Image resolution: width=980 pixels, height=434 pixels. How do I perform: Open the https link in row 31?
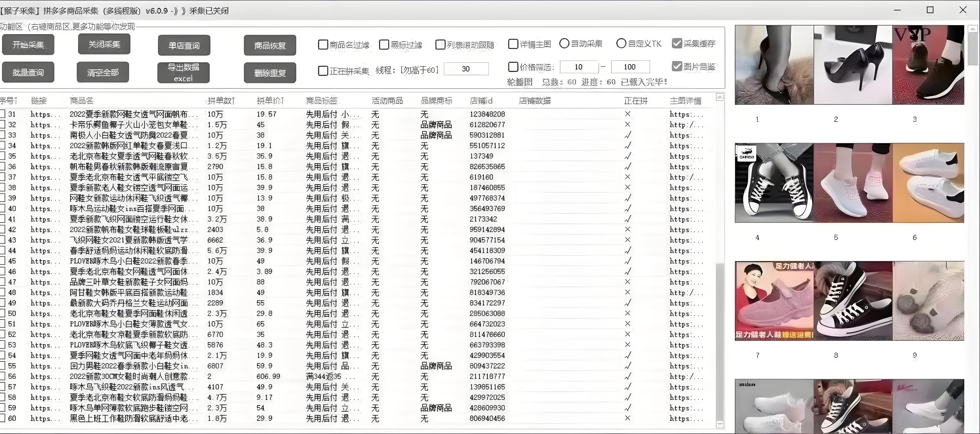[45, 114]
